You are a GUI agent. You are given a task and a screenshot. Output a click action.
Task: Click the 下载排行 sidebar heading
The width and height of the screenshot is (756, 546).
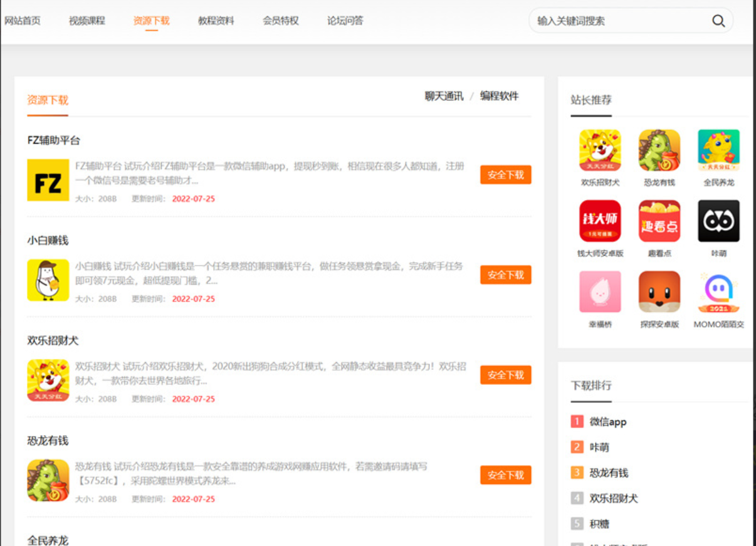click(x=591, y=385)
